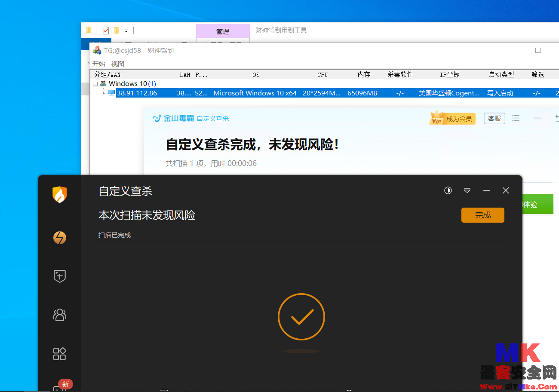The height and width of the screenshot is (392, 559).
Task: Click the S2... cell in host row
Action: click(201, 93)
